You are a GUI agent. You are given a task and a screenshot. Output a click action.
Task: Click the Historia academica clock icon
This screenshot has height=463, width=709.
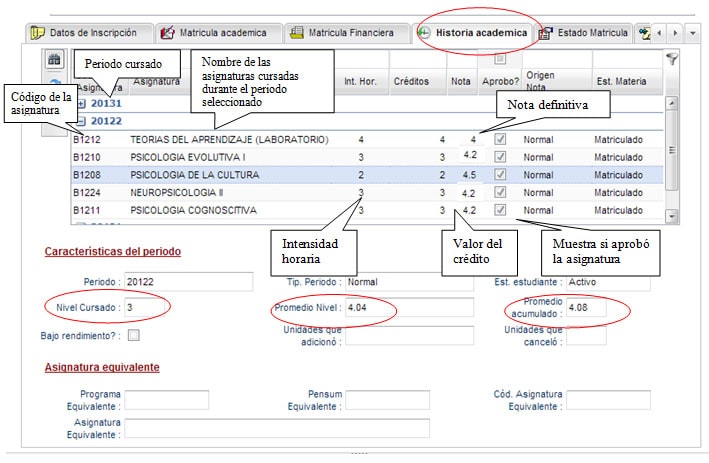[424, 33]
